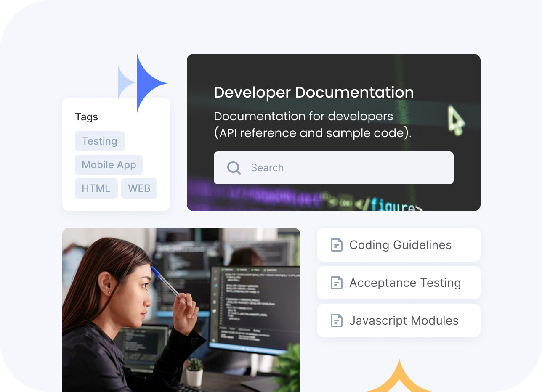Click the Tags panel heading
This screenshot has height=392, width=542.
pyautogui.click(x=87, y=117)
